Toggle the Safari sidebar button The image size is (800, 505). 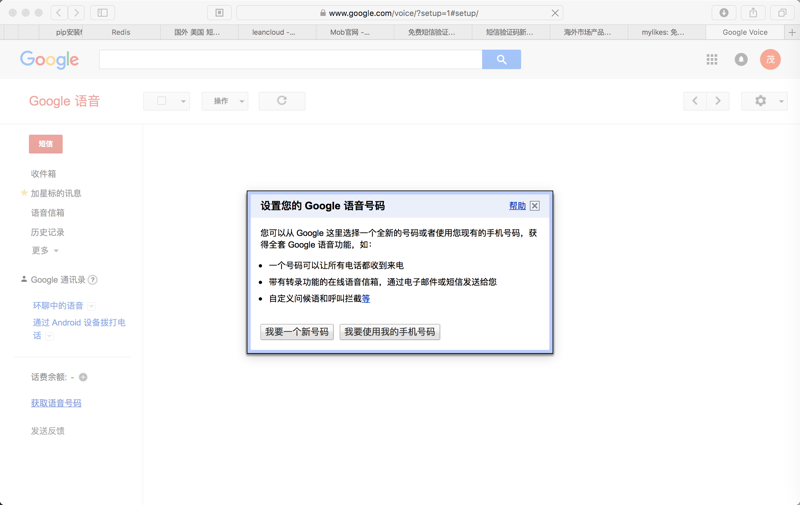point(103,13)
